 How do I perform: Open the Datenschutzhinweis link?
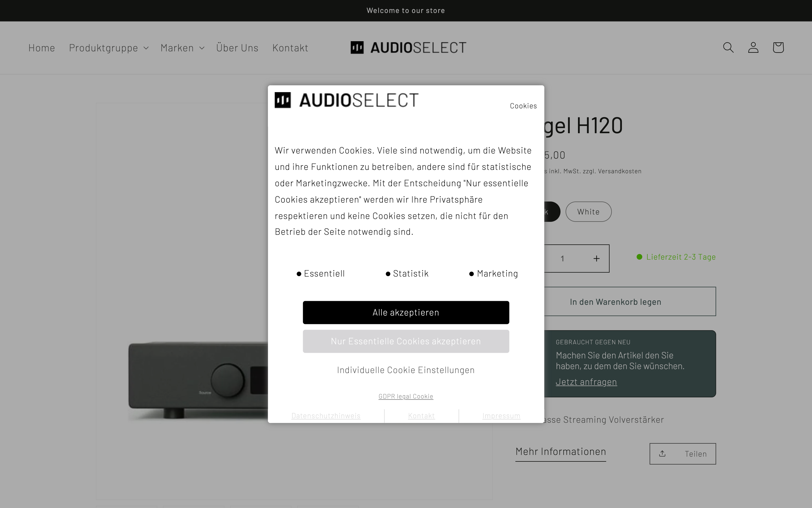point(326,416)
